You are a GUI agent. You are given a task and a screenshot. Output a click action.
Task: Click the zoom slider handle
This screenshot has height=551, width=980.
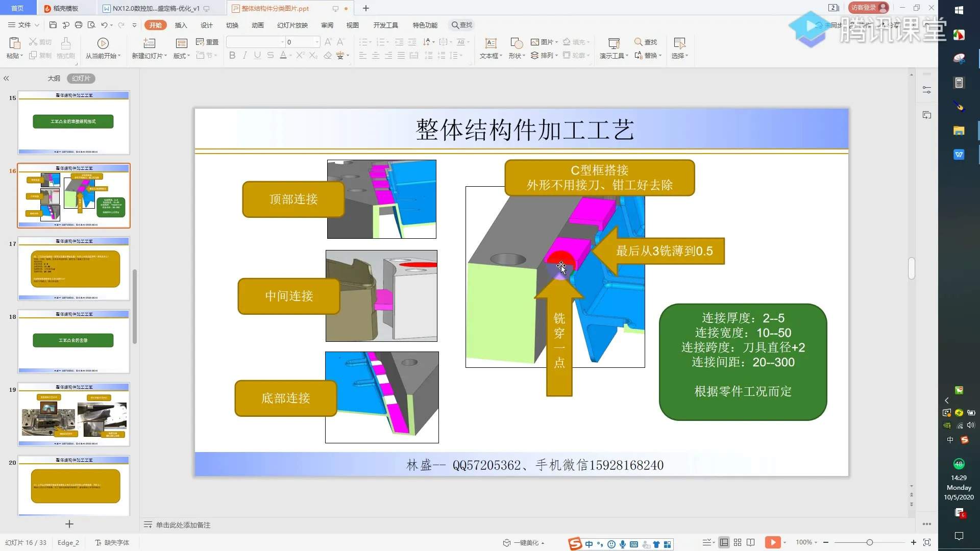[869, 542]
